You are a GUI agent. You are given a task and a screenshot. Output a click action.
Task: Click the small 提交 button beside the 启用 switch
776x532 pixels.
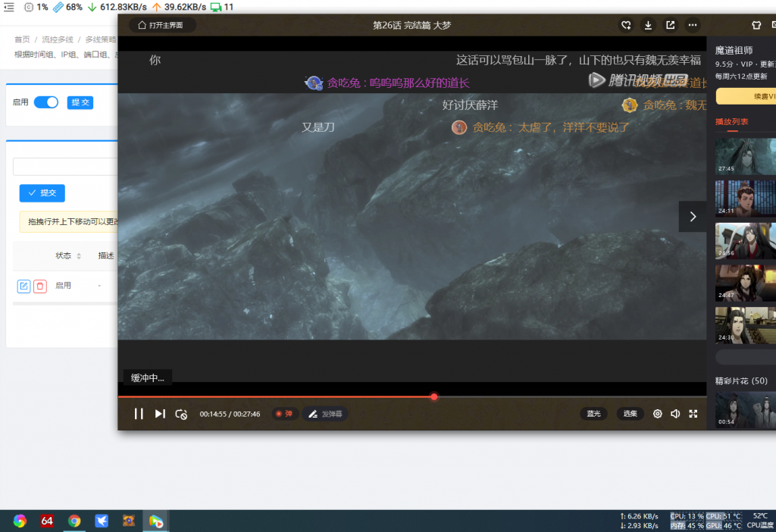(80, 102)
